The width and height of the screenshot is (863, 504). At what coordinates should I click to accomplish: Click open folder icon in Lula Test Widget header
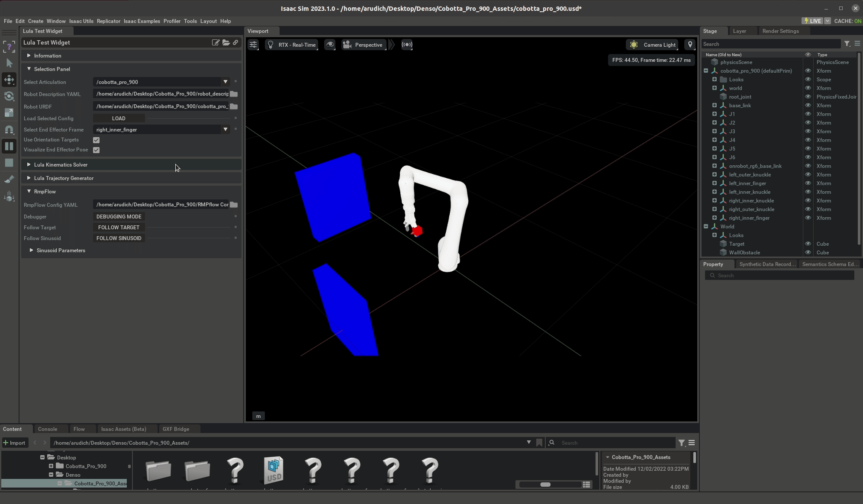click(x=226, y=42)
